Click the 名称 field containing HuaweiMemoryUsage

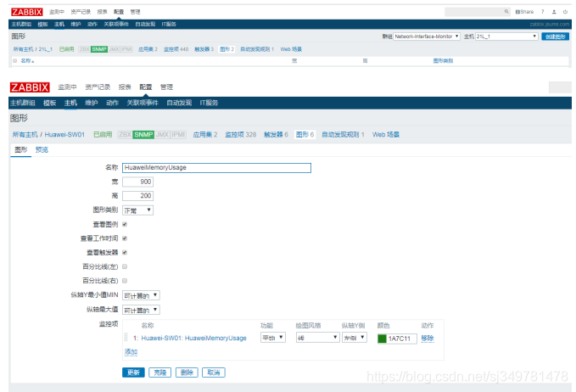point(216,167)
